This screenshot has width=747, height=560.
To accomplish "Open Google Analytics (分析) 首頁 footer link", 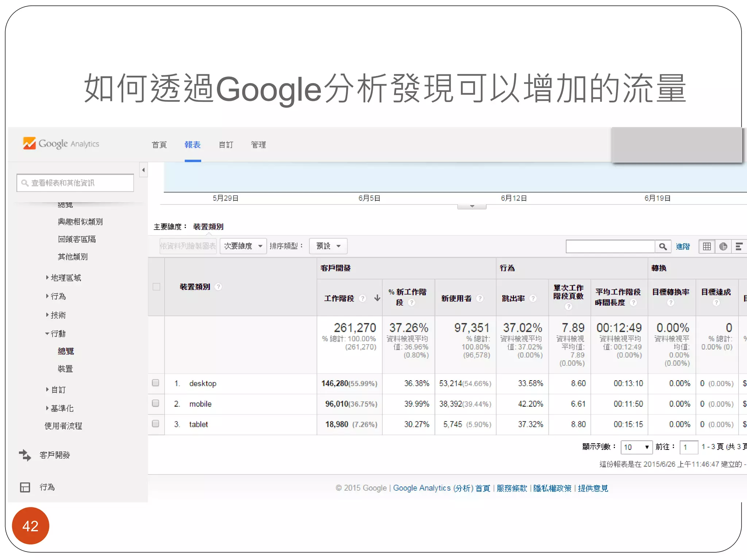I will tap(441, 488).
